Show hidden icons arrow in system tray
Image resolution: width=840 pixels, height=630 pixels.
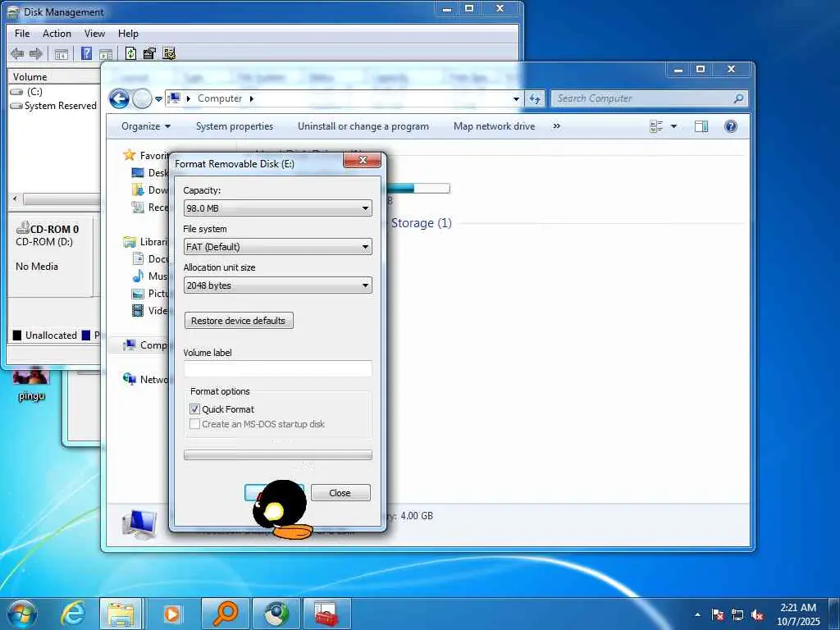(697, 614)
